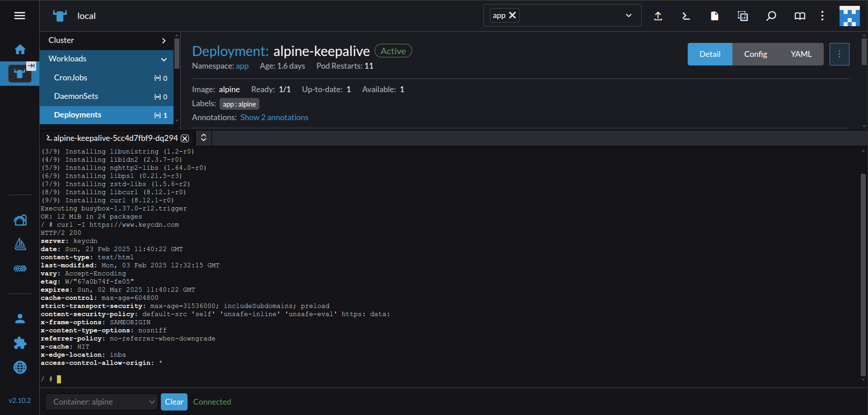The image size is (868, 415).
Task: Close the alpine-keepalive shell tab
Action: (185, 138)
